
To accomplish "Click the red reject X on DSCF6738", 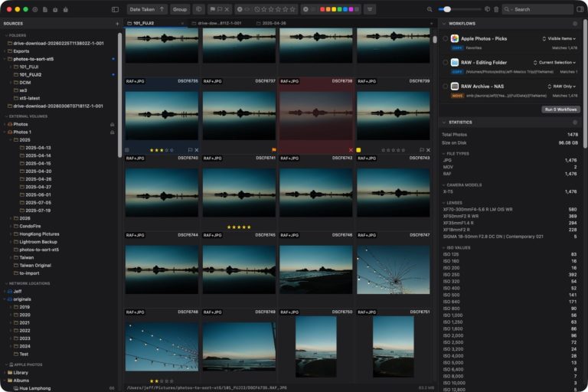I will [x=351, y=149].
